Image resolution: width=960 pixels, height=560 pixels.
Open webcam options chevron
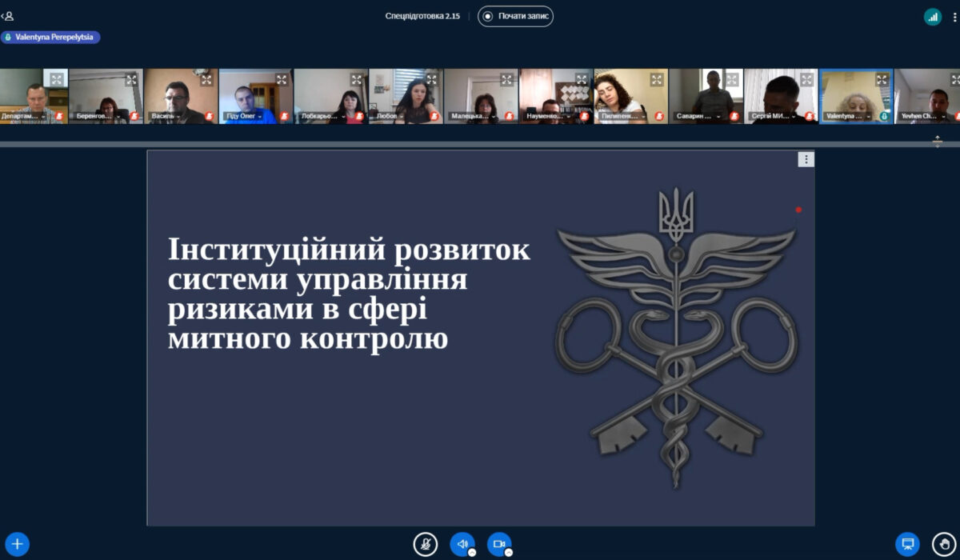(x=509, y=553)
